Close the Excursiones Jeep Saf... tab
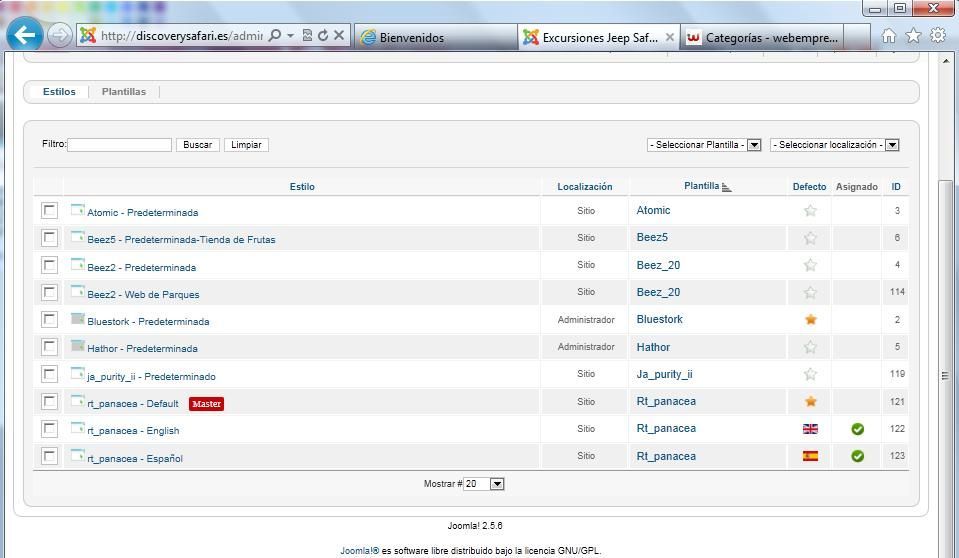Screen dimensions: 959x558 (x=670, y=37)
